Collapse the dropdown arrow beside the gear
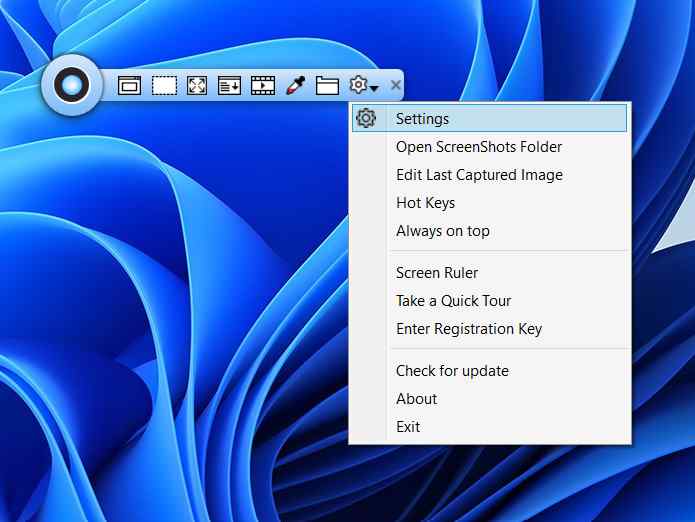The image size is (695, 522). [374, 89]
